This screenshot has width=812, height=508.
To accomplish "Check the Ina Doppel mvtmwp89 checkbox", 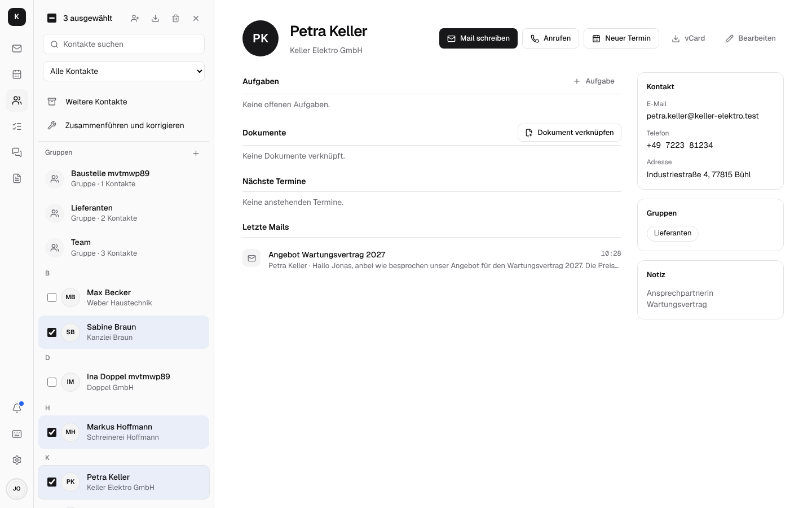I will (x=52, y=382).
